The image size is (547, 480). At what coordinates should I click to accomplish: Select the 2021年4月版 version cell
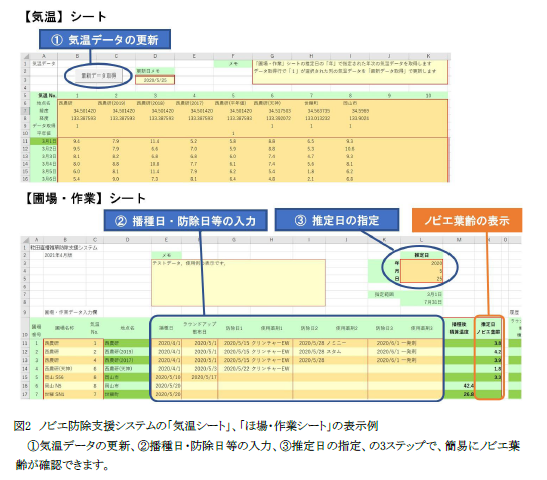coord(58,255)
